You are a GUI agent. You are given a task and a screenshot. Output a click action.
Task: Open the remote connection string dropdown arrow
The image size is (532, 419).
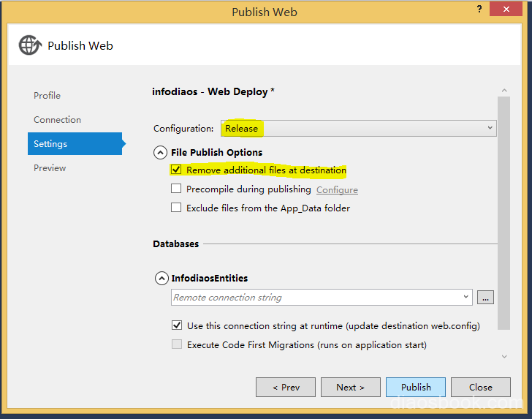(465, 298)
